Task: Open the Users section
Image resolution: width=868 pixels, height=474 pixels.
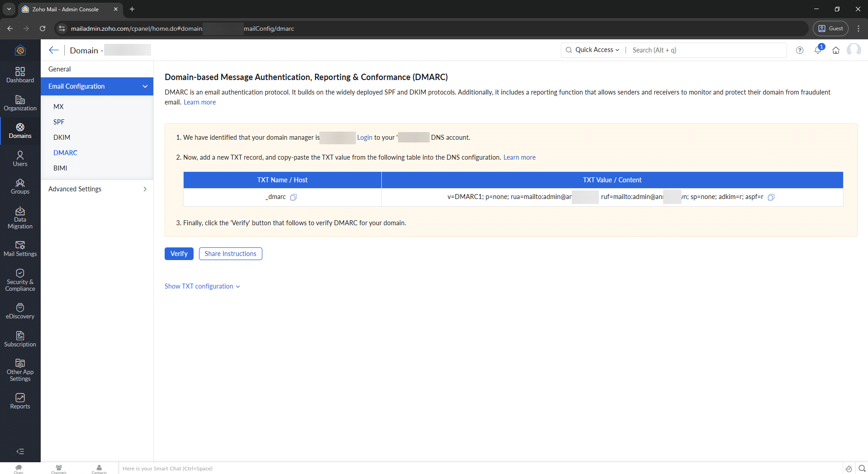Action: pyautogui.click(x=20, y=159)
